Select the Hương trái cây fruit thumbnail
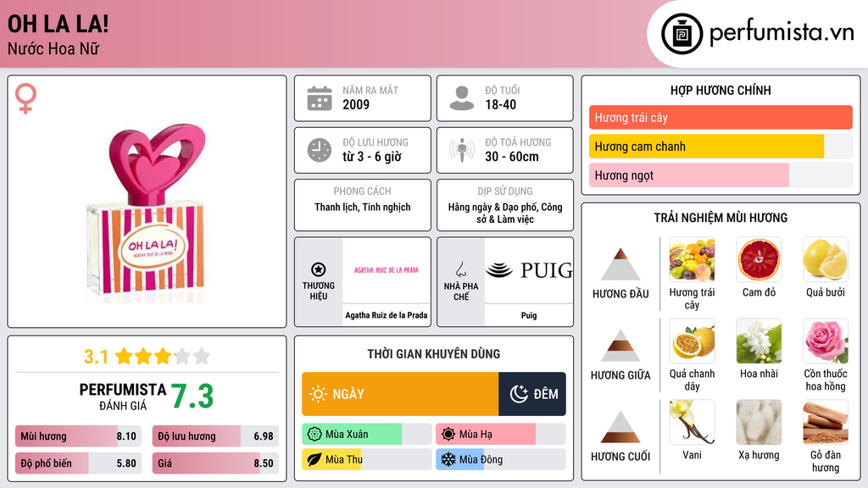 (x=692, y=259)
